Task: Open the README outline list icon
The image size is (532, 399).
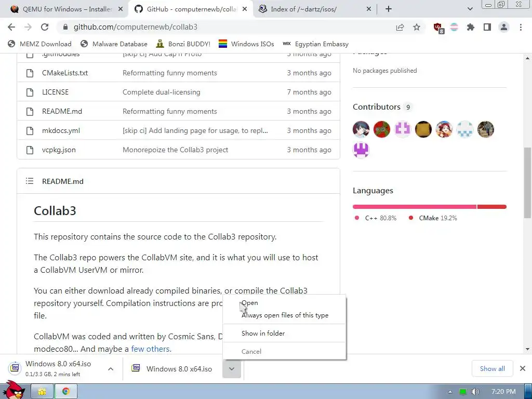Action: [x=30, y=181]
